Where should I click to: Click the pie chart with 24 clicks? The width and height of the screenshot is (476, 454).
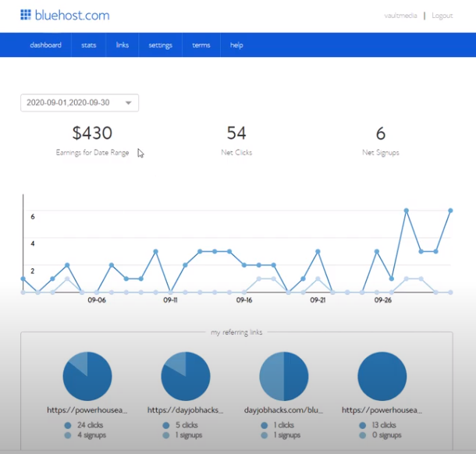pyautogui.click(x=87, y=376)
